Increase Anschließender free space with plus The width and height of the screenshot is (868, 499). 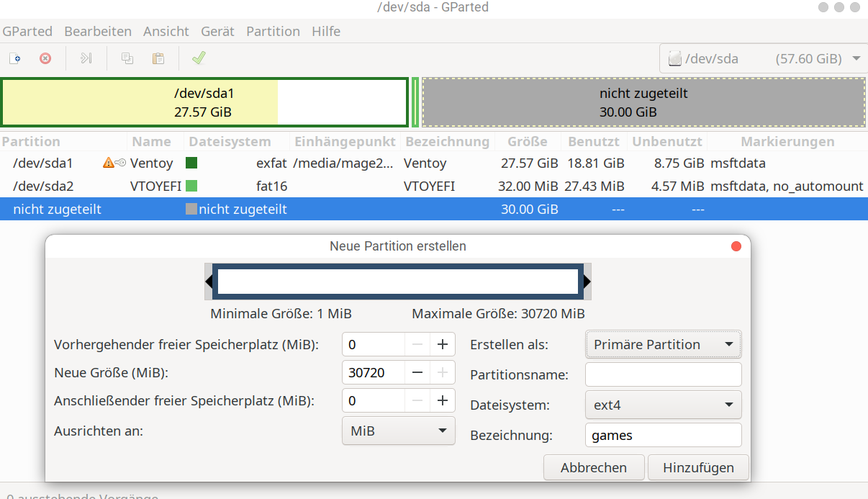[x=442, y=400]
